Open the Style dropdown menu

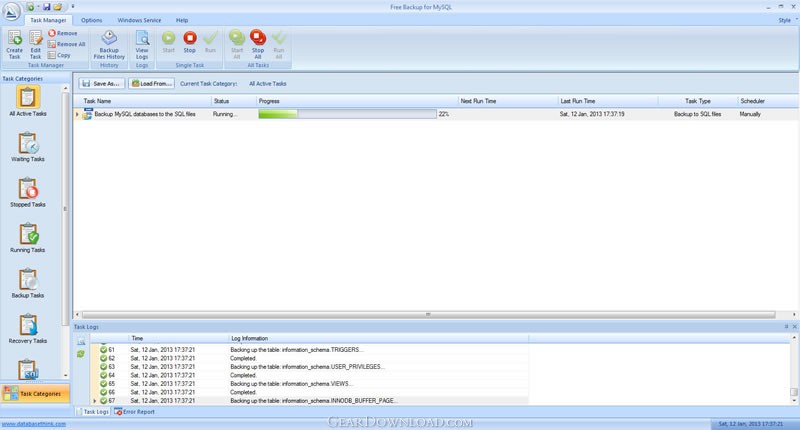786,20
